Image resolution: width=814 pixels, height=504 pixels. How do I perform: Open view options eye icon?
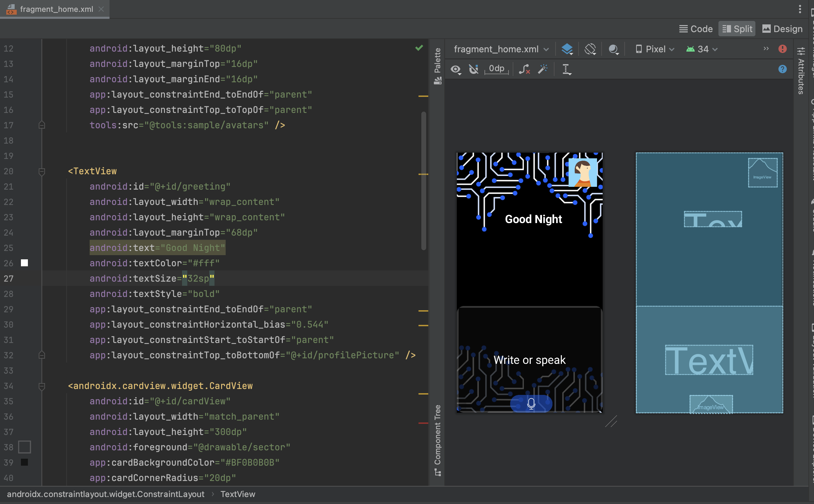(456, 69)
